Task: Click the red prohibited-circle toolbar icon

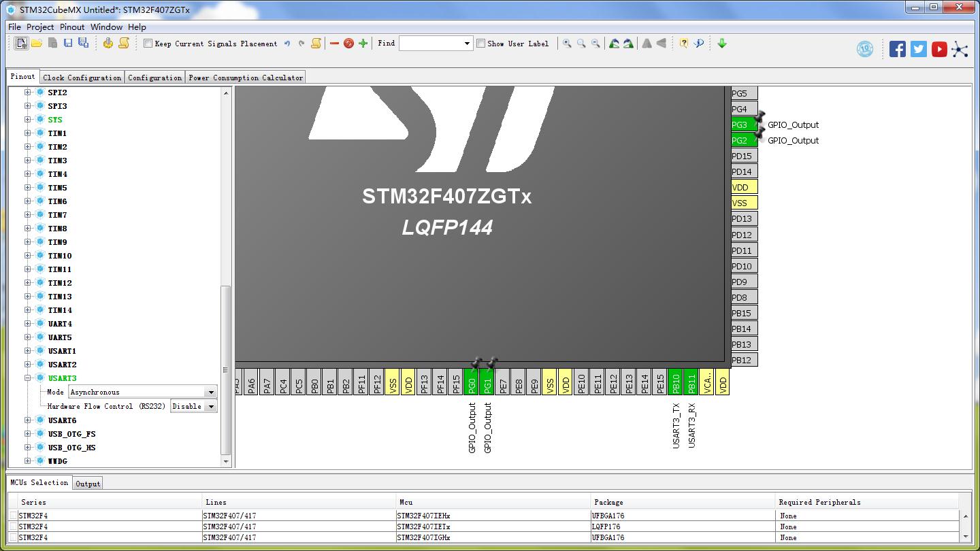Action: pos(348,44)
